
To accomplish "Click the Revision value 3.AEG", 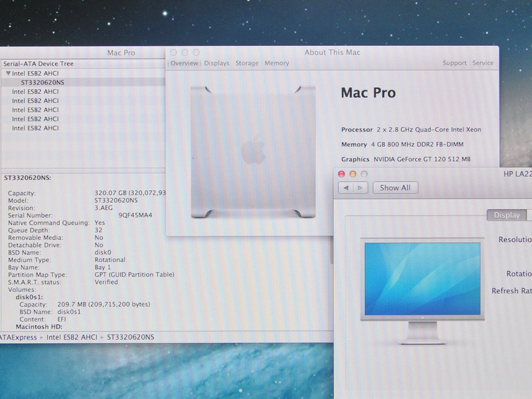I will click(x=104, y=207).
